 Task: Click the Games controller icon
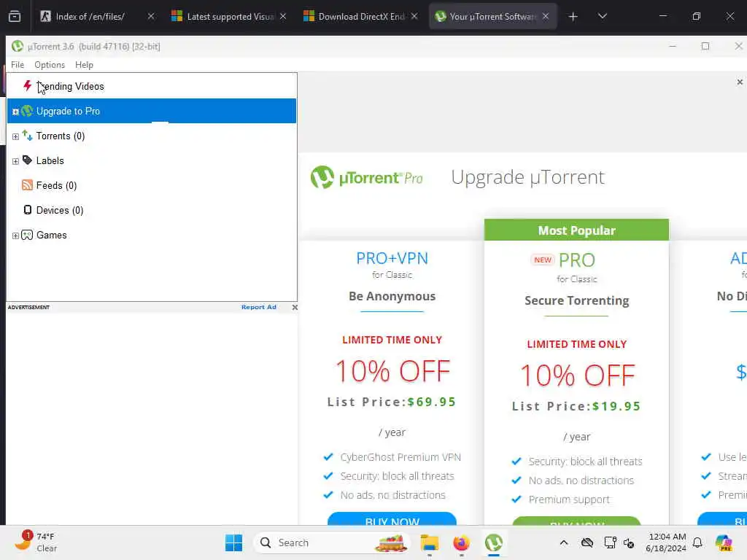27,235
